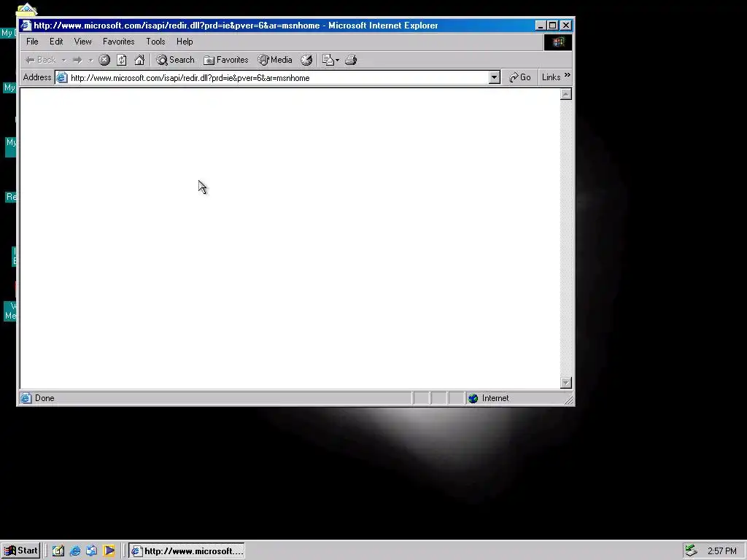Maximize the Internet Explorer window
Image resolution: width=747 pixels, height=560 pixels.
point(552,26)
